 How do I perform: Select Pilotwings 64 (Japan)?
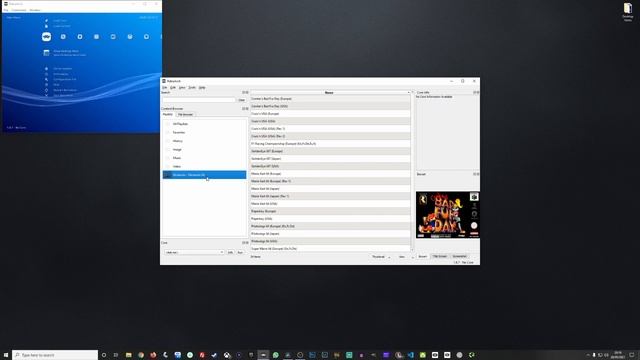point(330,233)
